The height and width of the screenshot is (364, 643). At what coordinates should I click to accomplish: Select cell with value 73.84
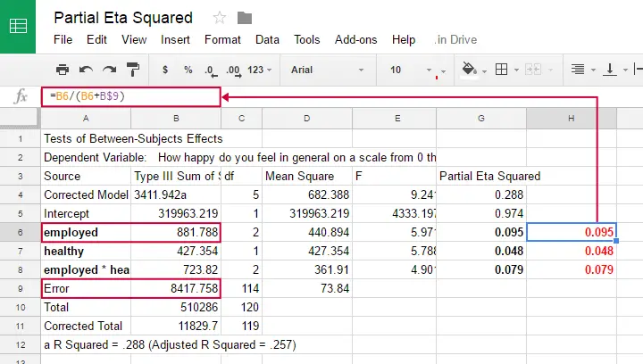point(306,289)
